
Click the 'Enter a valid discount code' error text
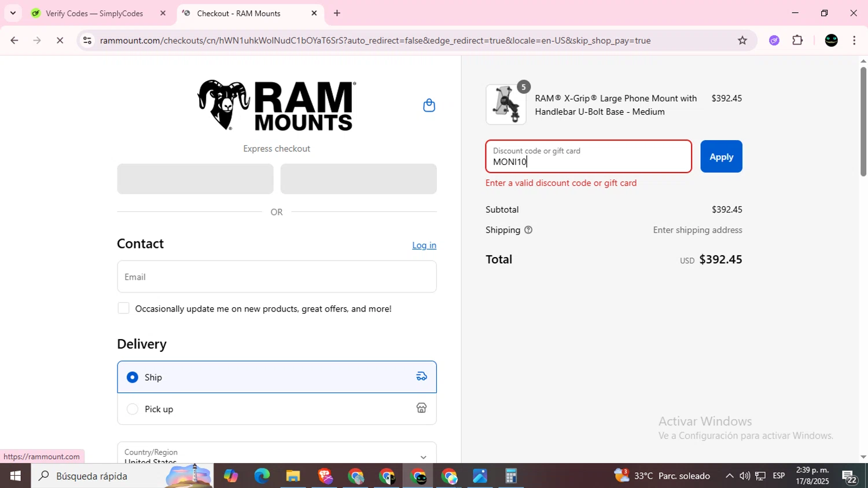pyautogui.click(x=561, y=183)
